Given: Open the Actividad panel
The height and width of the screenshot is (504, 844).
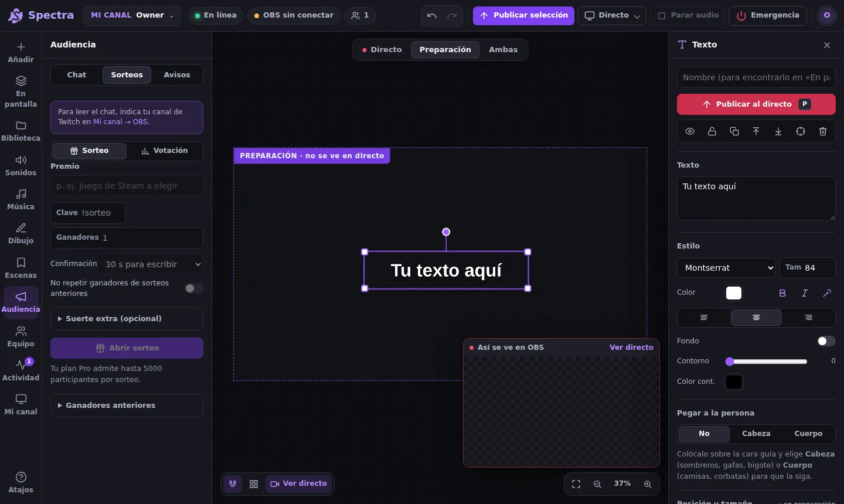Looking at the screenshot, I should pos(21,371).
